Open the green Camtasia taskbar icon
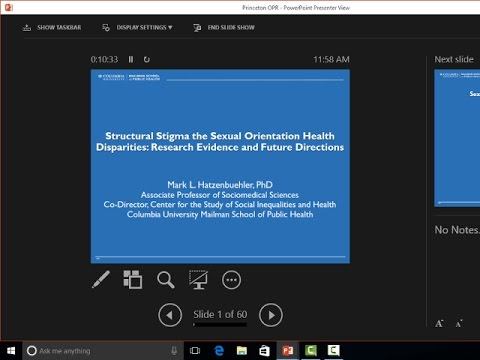Image resolution: width=480 pixels, height=360 pixels. (311, 351)
